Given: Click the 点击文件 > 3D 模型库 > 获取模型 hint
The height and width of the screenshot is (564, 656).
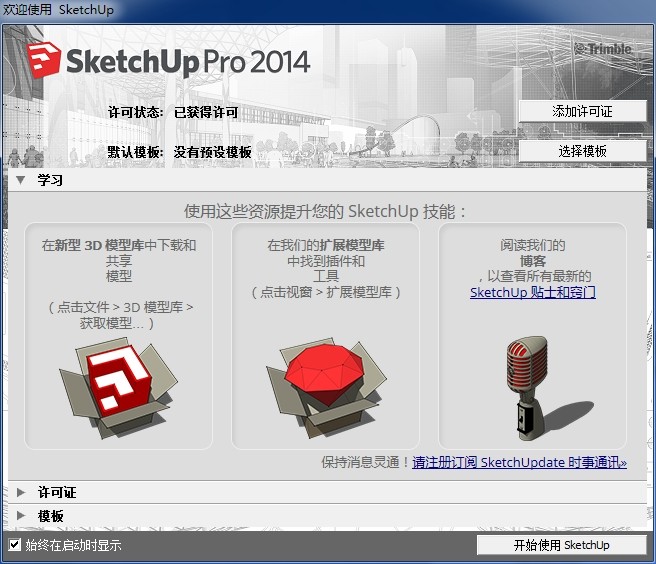Looking at the screenshot, I should pos(120,315).
